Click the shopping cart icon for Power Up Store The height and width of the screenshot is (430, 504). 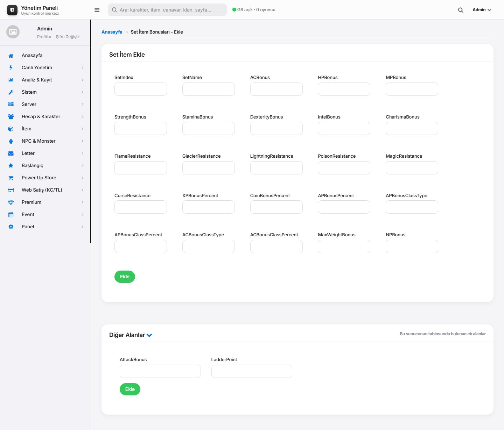click(11, 178)
